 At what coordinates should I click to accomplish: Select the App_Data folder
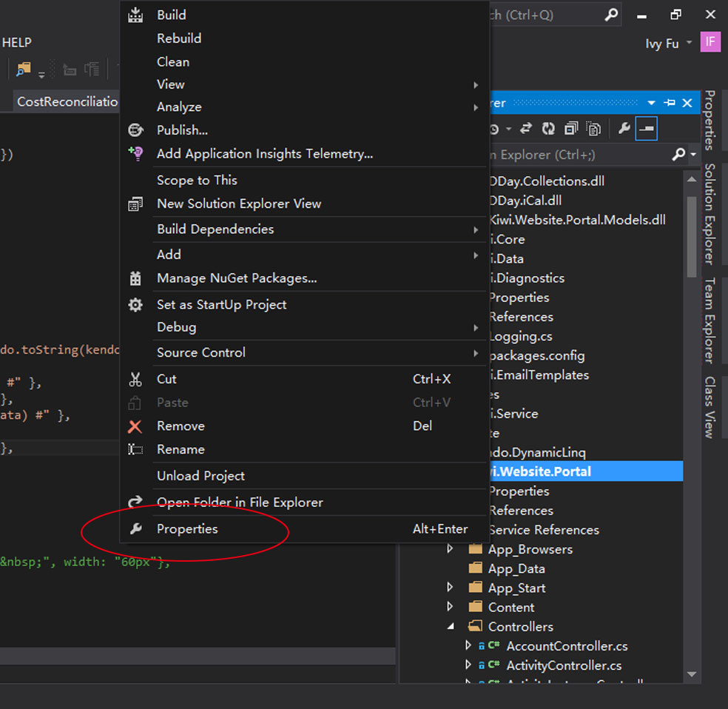(x=516, y=568)
